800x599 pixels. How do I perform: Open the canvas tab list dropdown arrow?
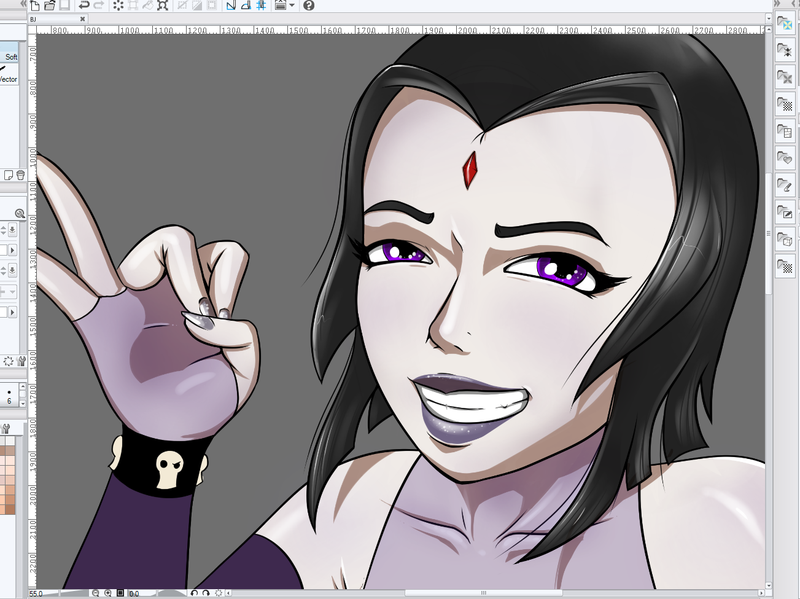pos(769,19)
